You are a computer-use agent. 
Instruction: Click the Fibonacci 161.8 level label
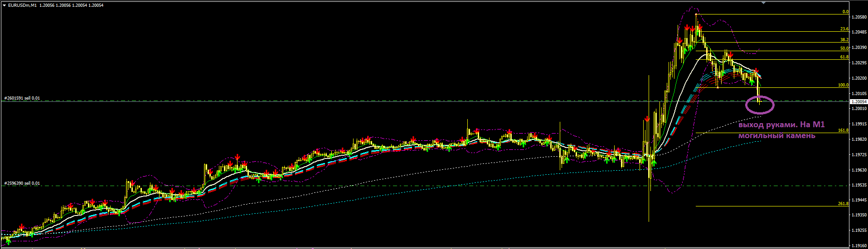(x=844, y=130)
